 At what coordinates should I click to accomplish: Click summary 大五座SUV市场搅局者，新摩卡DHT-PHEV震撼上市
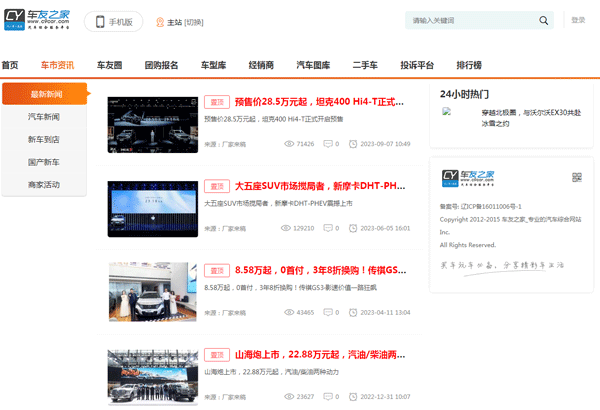tap(278, 203)
